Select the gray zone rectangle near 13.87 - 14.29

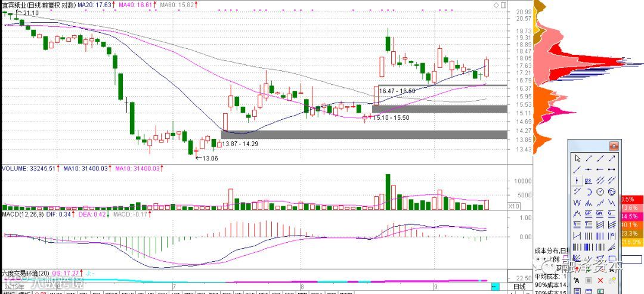click(x=364, y=135)
